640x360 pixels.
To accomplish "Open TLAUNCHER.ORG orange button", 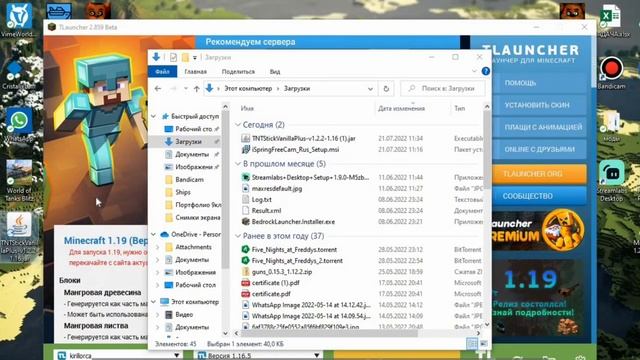I will (x=540, y=174).
